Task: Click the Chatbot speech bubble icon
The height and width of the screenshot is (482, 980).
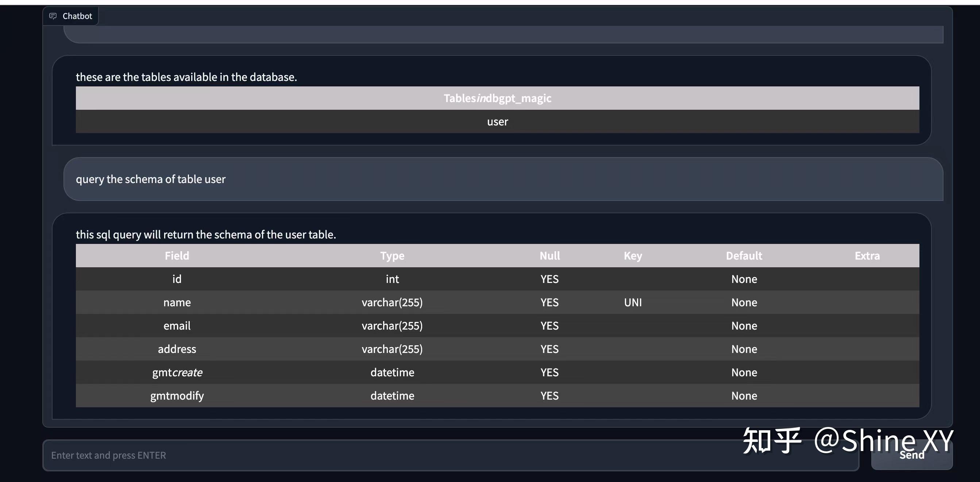Action: click(x=53, y=16)
